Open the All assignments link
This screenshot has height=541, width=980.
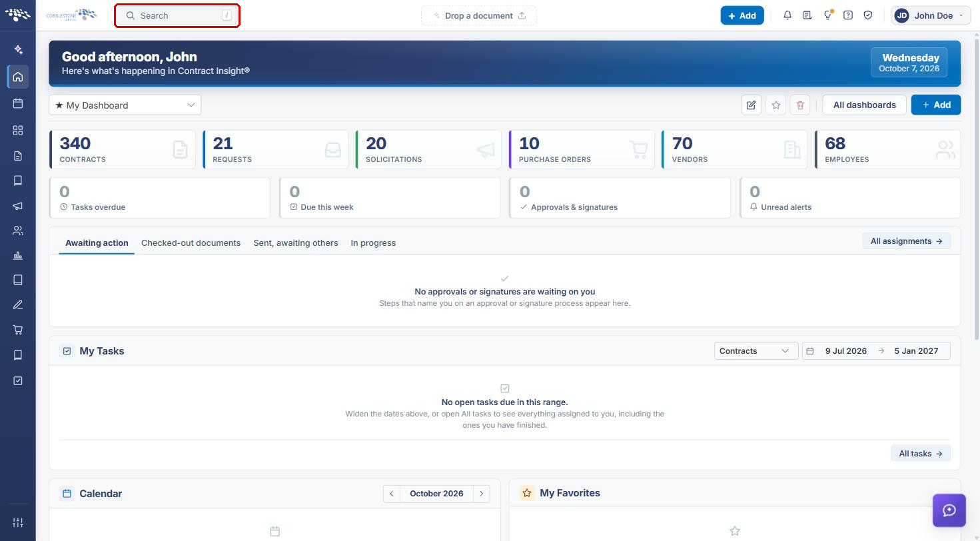[x=906, y=241]
